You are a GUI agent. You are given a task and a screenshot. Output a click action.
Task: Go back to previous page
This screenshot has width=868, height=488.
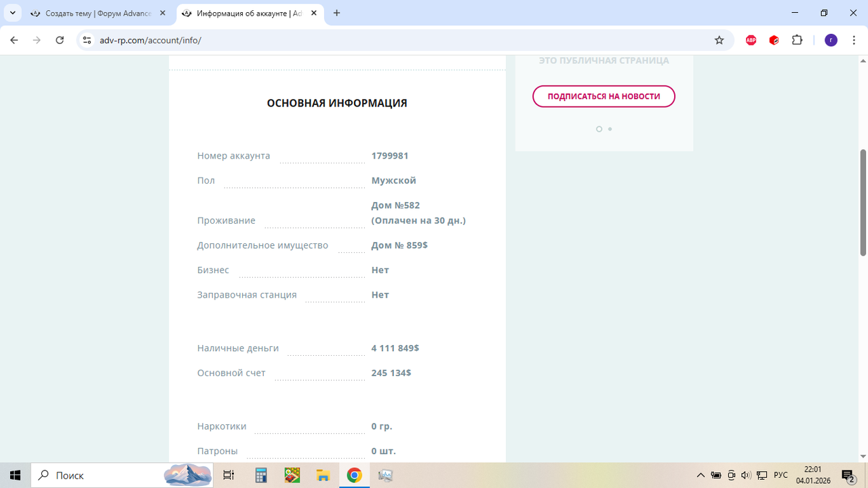tap(14, 40)
